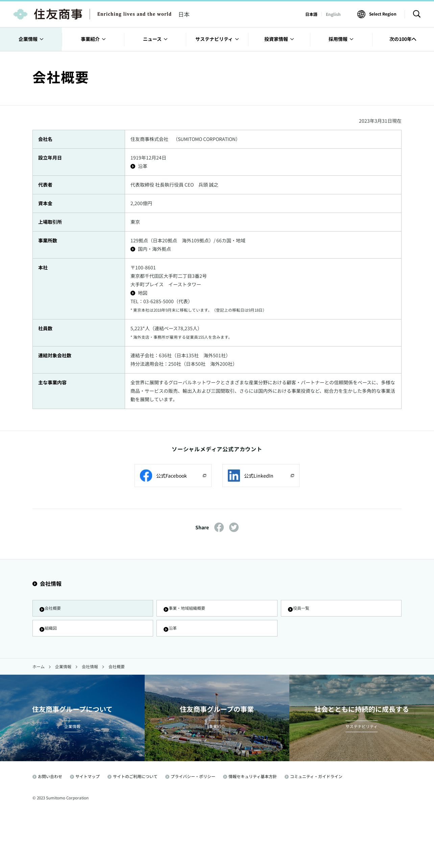This screenshot has width=434, height=868.
Task: Click the 2023年3月31日現在 date text
Action: [380, 121]
